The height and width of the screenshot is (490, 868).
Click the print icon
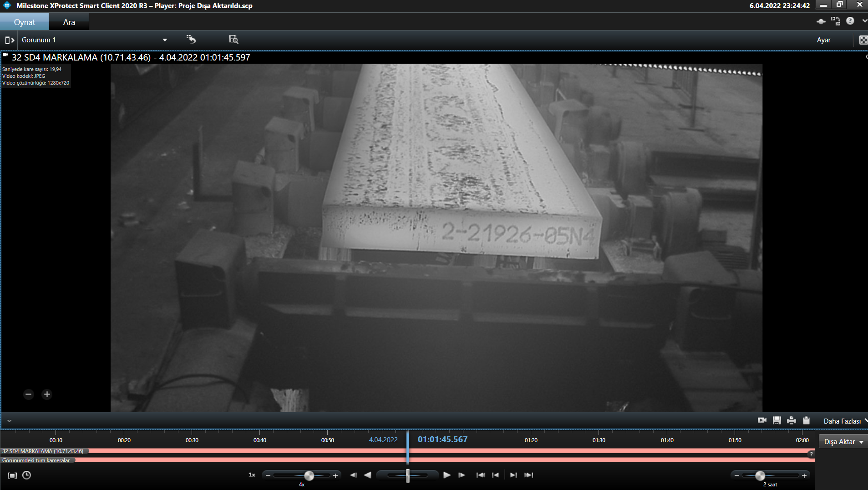click(792, 420)
